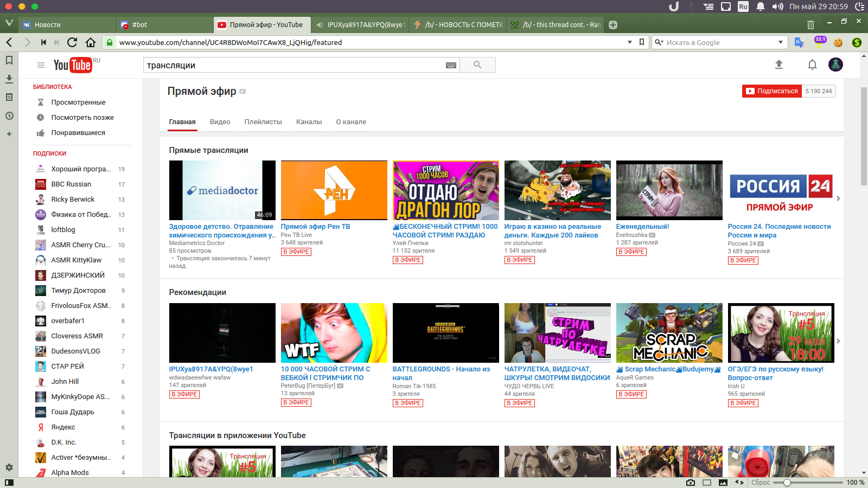Go back to the previous page
The width and height of the screenshot is (868, 488).
(9, 42)
